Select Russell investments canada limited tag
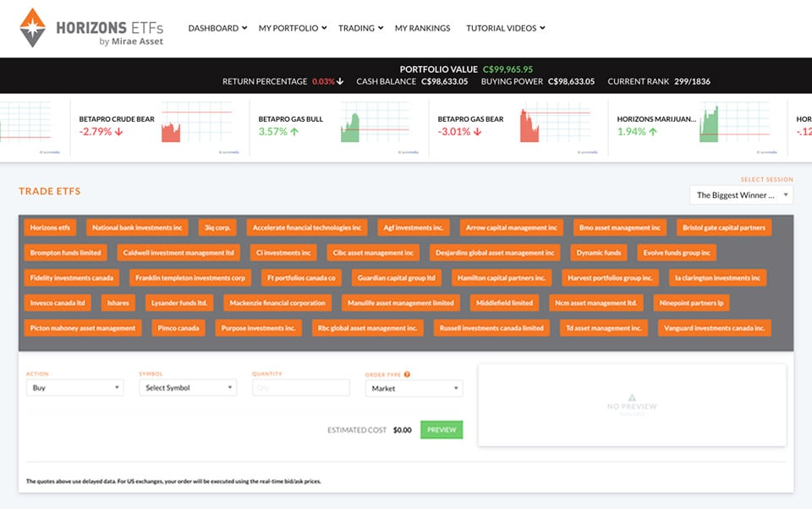The width and height of the screenshot is (812, 509). (491, 328)
